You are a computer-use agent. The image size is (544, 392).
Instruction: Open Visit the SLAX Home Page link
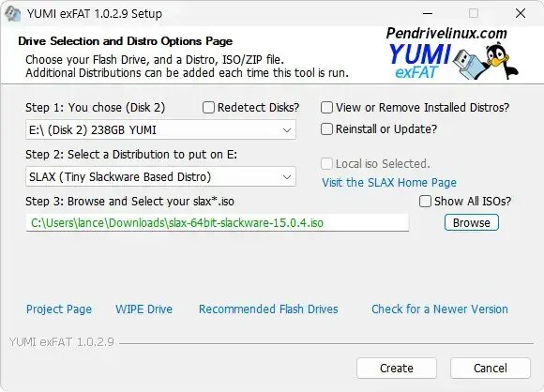coord(389,183)
